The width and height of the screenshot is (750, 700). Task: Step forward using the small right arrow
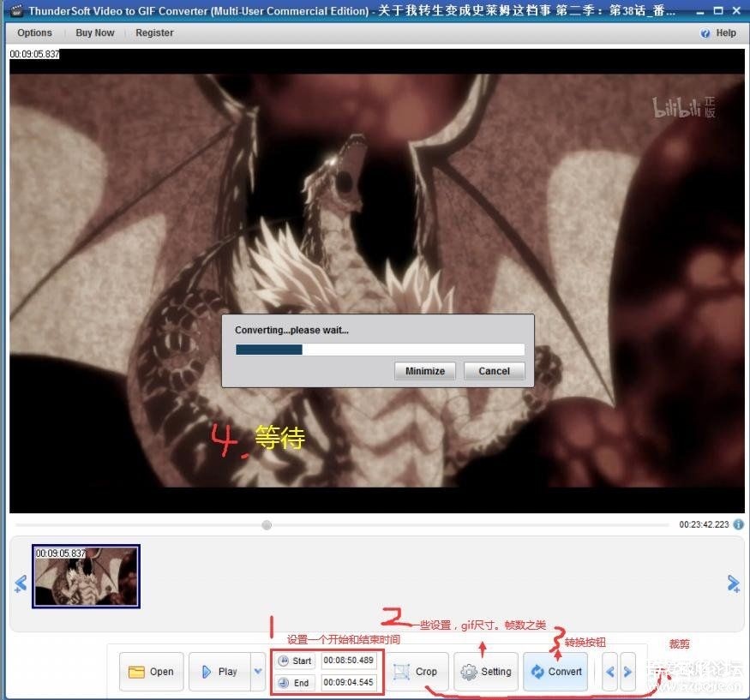coord(628,672)
